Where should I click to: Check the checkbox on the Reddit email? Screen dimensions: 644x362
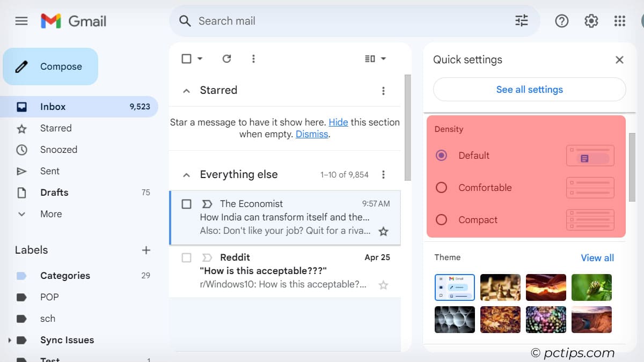186,257
